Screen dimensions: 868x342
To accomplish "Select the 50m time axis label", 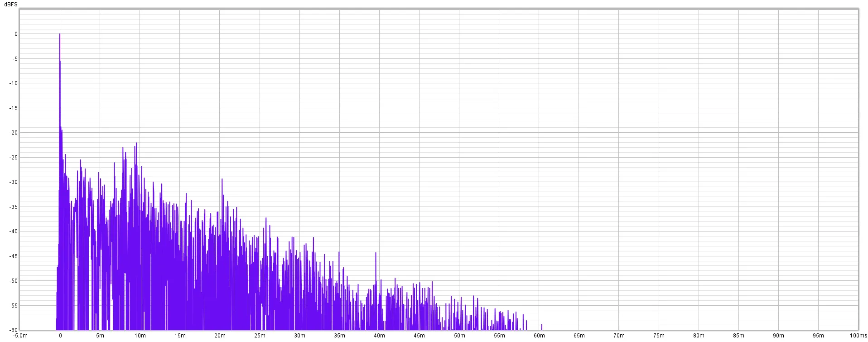I will (459, 336).
